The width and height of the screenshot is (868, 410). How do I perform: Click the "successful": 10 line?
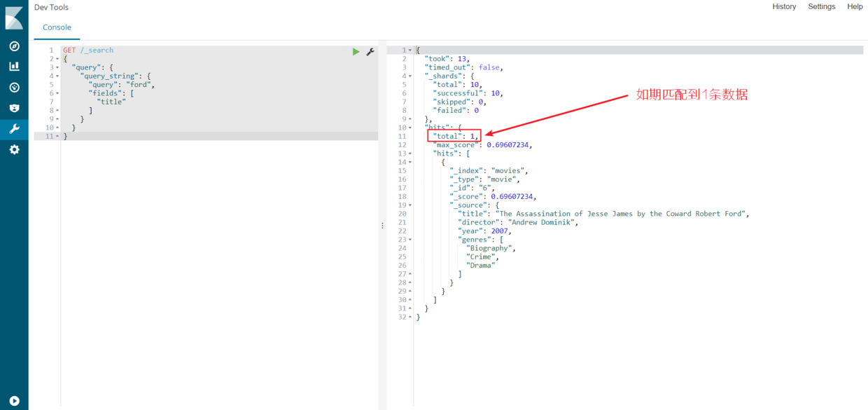[468, 93]
